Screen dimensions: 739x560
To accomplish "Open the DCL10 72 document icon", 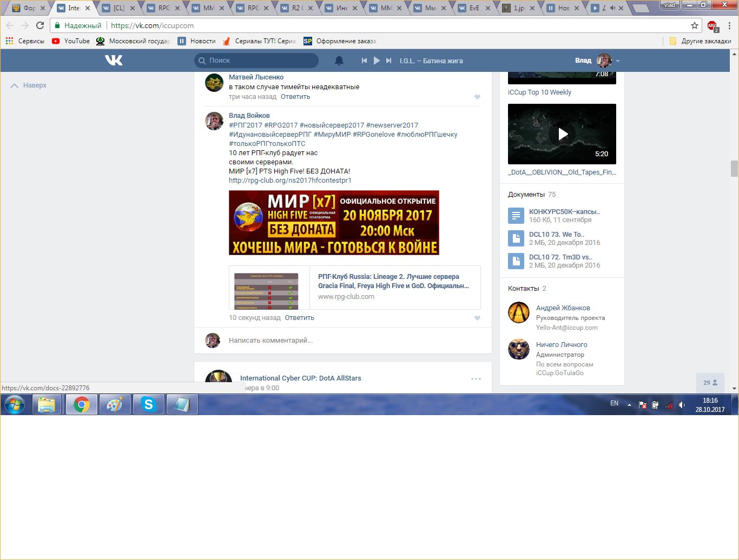I will [x=516, y=261].
